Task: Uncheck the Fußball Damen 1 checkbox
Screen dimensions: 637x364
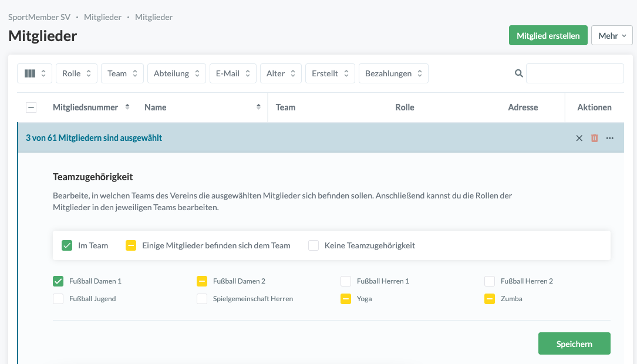Action: point(58,281)
